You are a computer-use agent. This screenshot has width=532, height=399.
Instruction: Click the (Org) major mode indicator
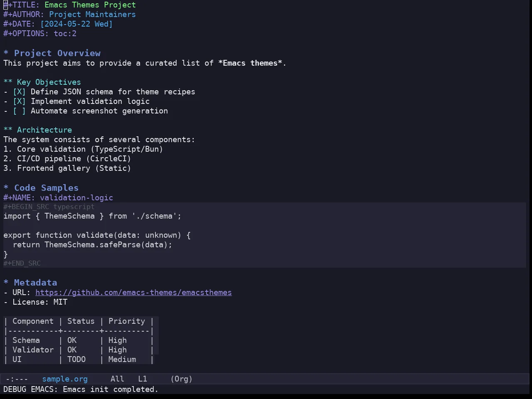coord(182,379)
